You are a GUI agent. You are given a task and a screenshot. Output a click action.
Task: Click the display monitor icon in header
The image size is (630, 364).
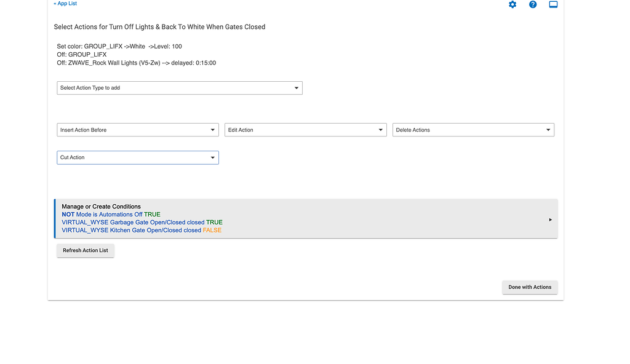(553, 5)
